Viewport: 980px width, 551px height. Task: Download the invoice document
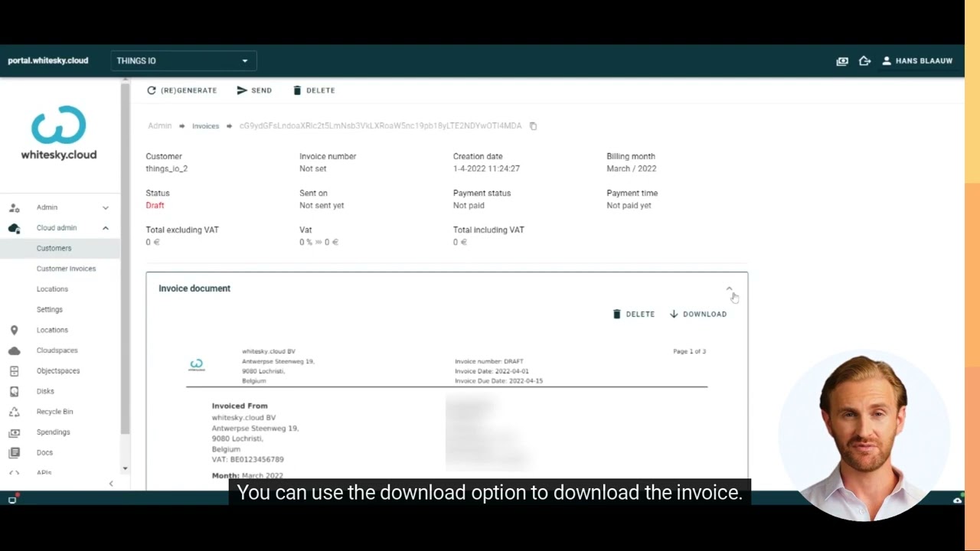(698, 315)
